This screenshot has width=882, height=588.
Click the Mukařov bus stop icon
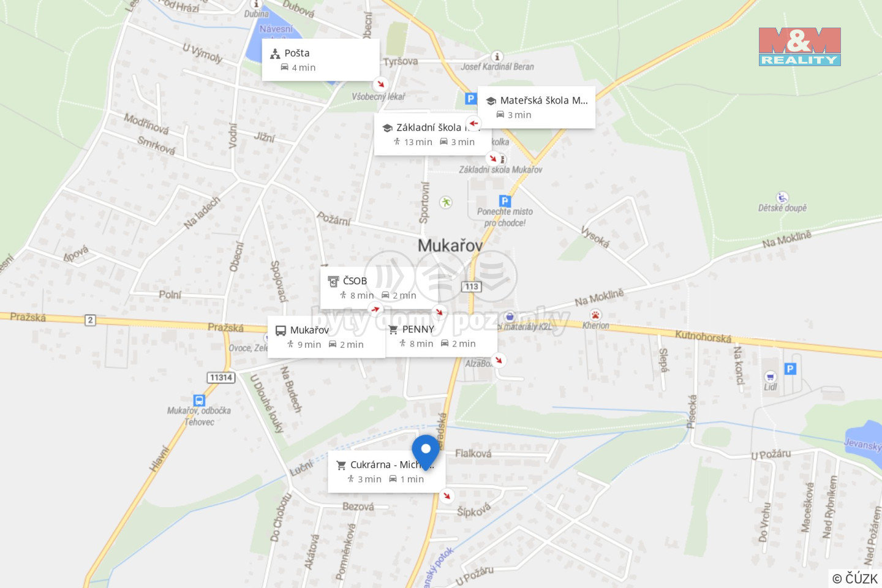[281, 331]
